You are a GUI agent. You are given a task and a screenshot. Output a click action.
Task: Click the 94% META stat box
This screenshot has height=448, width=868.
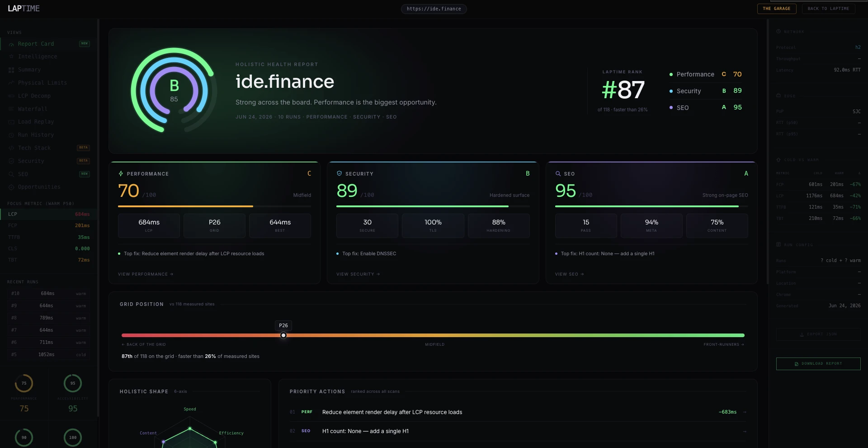pyautogui.click(x=651, y=226)
